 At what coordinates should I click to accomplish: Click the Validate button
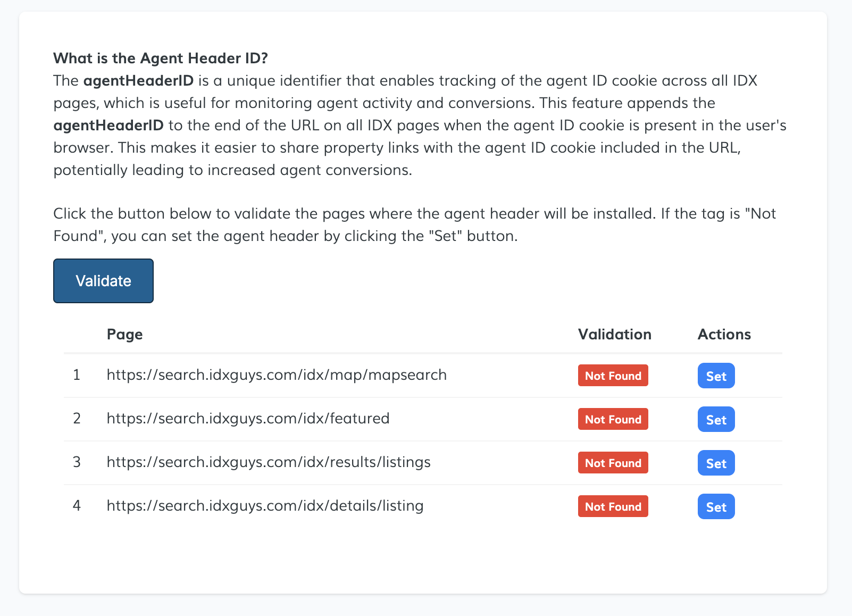[x=103, y=281]
